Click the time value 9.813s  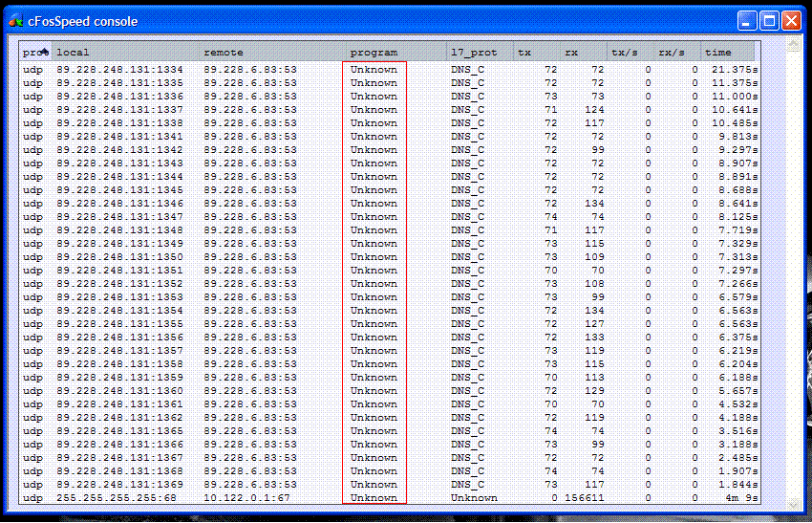pyautogui.click(x=738, y=137)
